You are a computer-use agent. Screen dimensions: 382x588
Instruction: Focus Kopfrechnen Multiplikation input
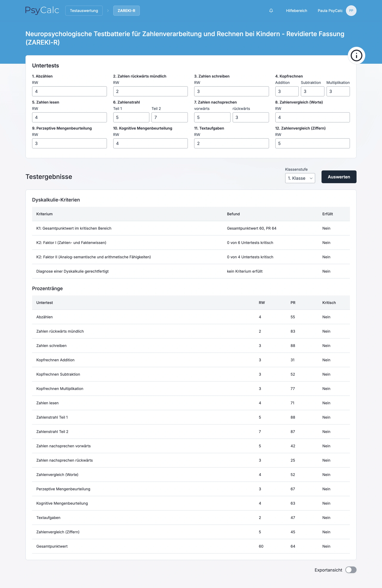338,91
